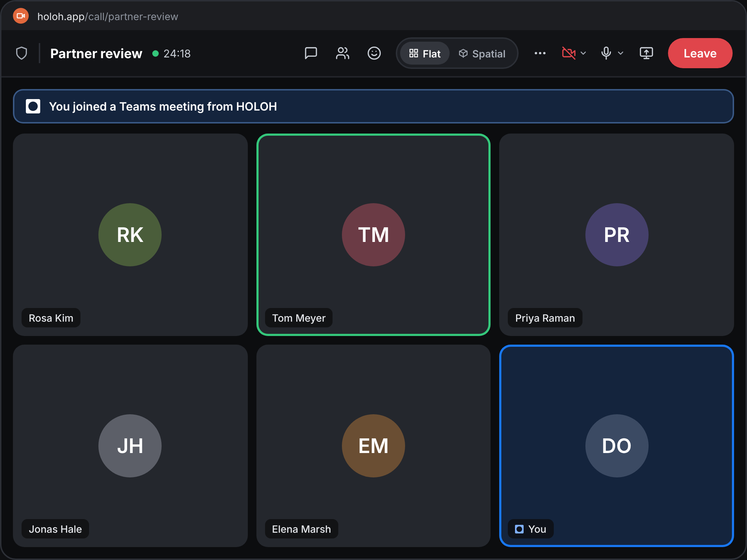The height and width of the screenshot is (560, 747).
Task: Select Tom Meyer's active speaker tile
Action: 373,235
